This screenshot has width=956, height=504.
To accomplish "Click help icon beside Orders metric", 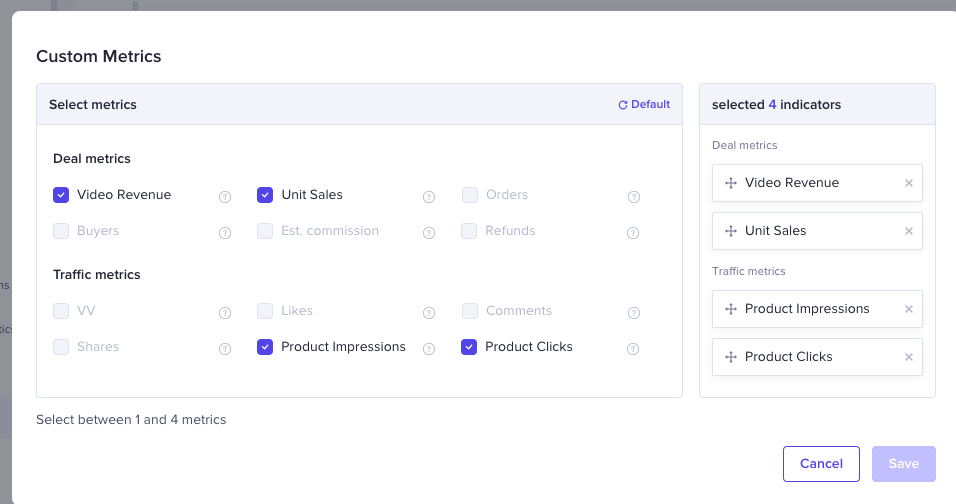I will click(633, 197).
